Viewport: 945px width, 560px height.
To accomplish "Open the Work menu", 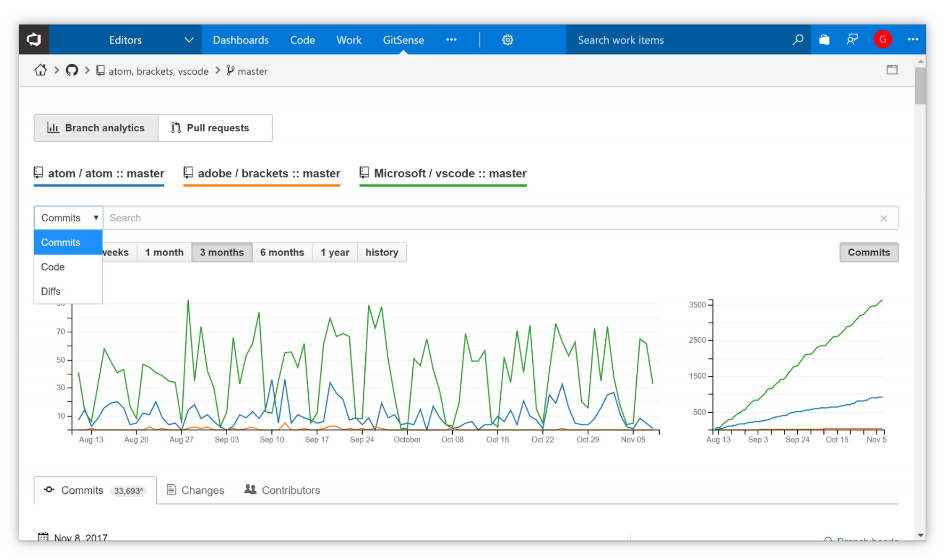I will [349, 40].
